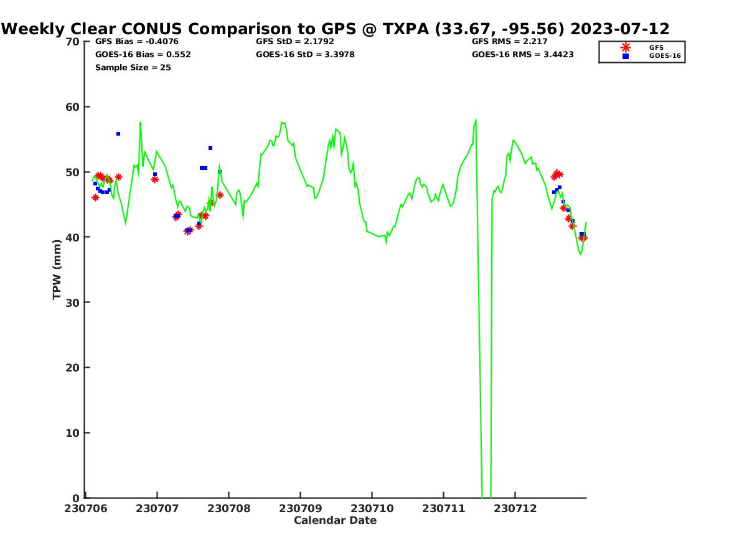
Task: Click the blue GOES-16 square in legend
Action: 626,56
